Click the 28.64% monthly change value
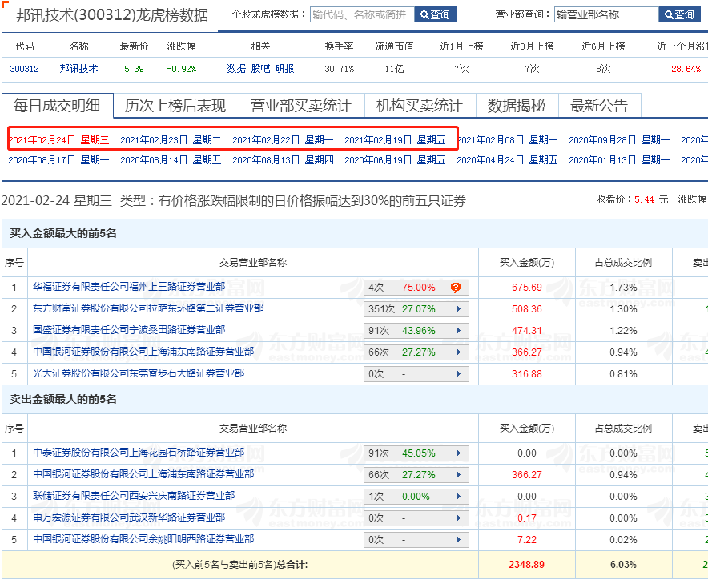 (686, 69)
